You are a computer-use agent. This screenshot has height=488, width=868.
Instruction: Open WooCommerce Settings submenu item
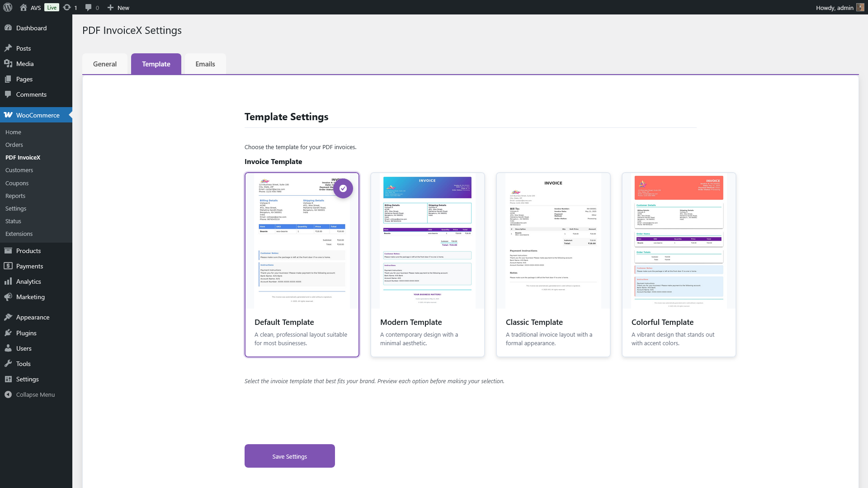pos(16,208)
